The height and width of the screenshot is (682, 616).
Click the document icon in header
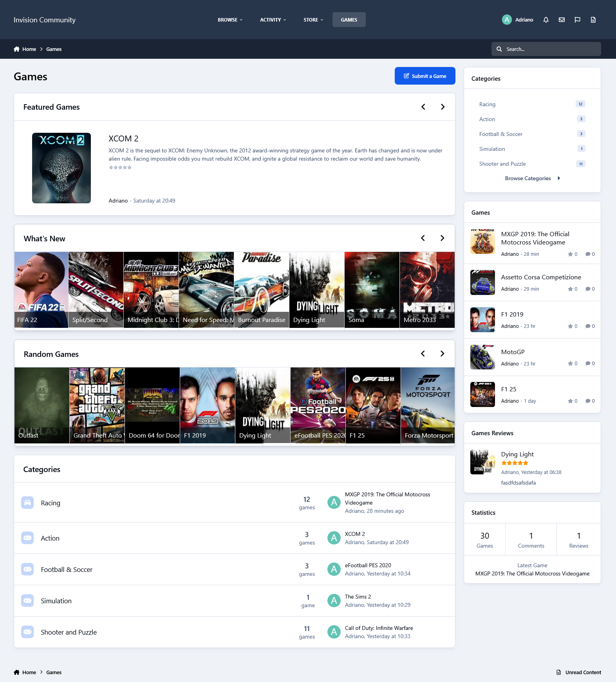point(593,20)
